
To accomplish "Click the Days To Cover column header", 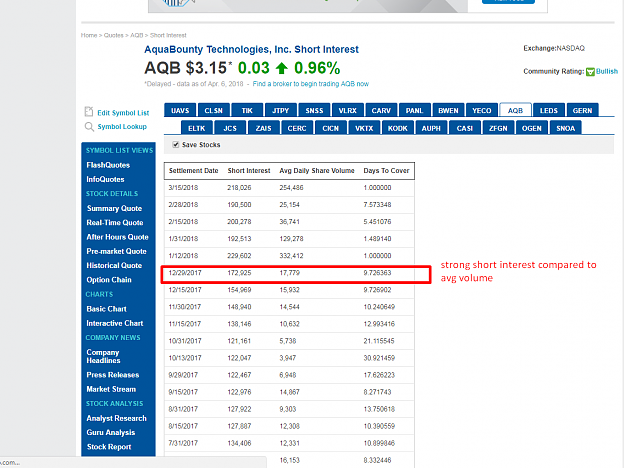I will click(386, 171).
